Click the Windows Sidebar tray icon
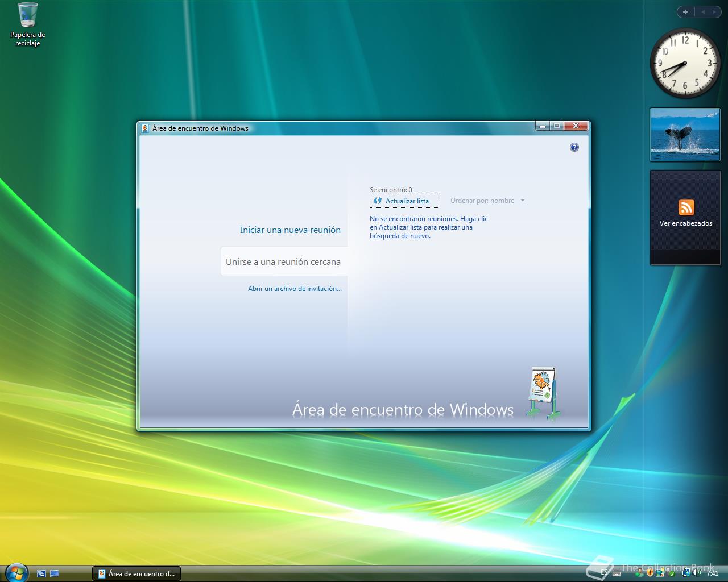The height and width of the screenshot is (582, 728). tap(660, 573)
